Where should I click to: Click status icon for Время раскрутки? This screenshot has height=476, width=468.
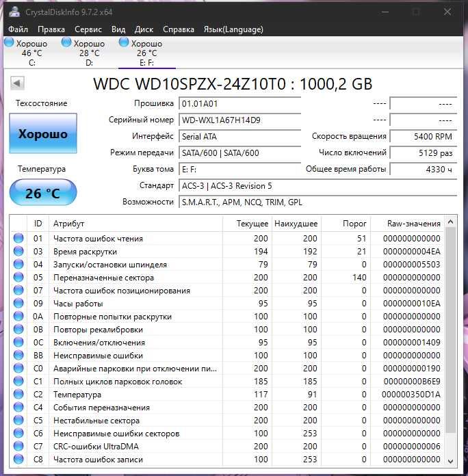[18, 251]
